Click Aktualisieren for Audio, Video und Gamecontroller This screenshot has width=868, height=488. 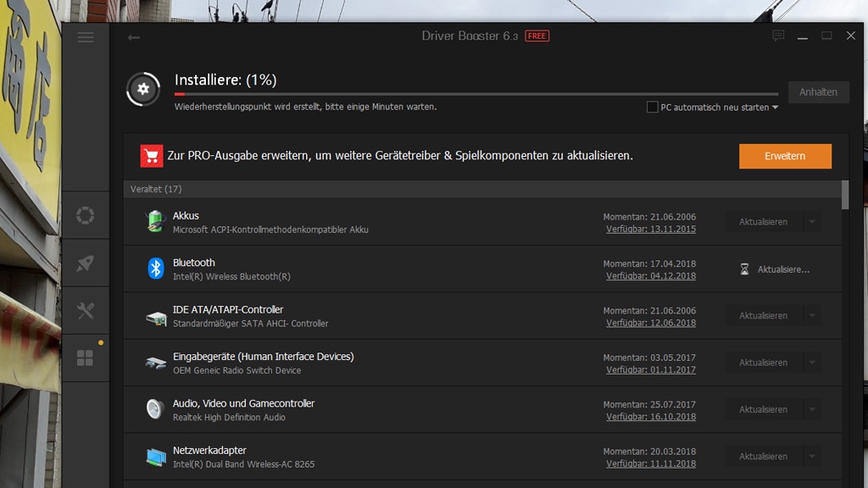point(764,410)
